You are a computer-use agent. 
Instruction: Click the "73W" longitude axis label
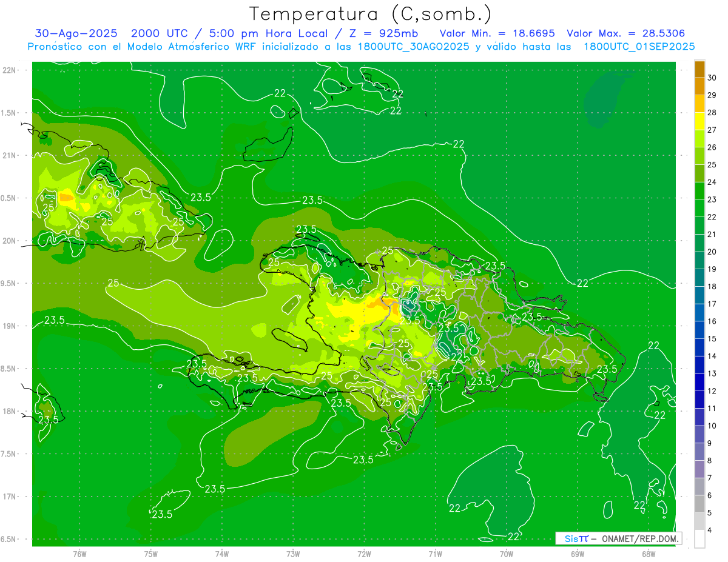(293, 554)
